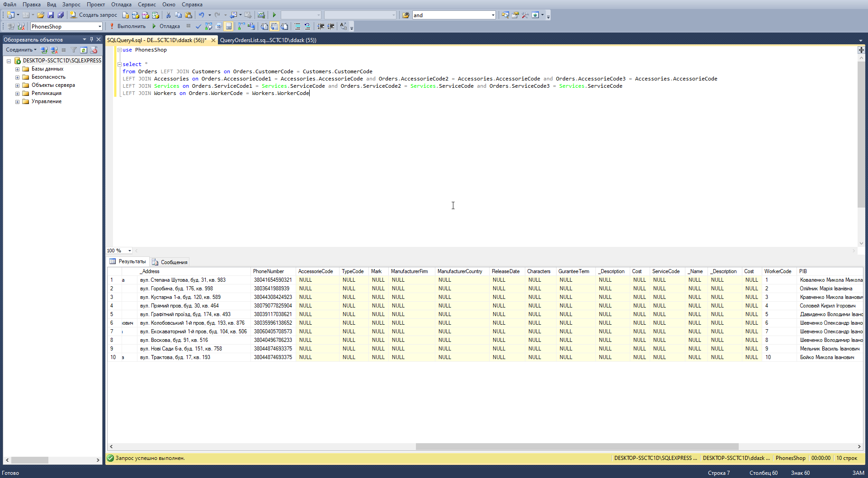Open the Запрос menu

[x=71, y=4]
